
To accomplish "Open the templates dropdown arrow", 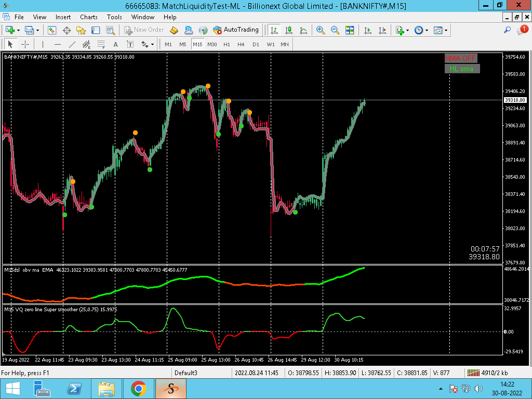I will 446,30.
